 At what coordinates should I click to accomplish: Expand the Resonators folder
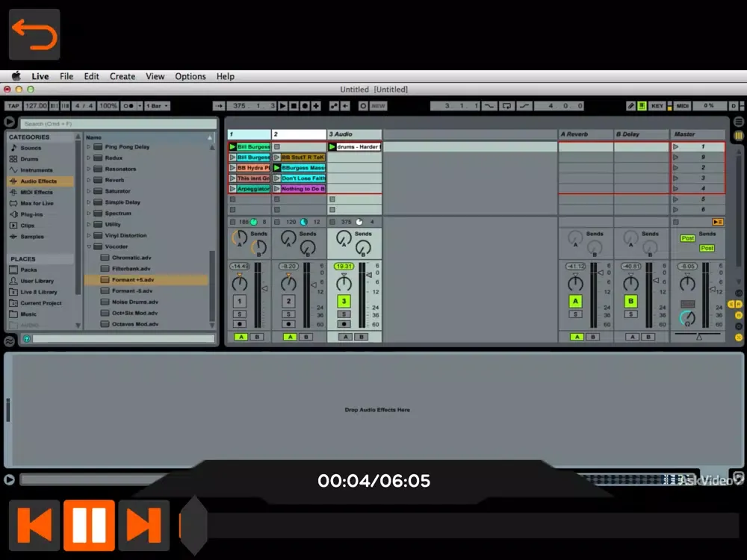tap(89, 169)
